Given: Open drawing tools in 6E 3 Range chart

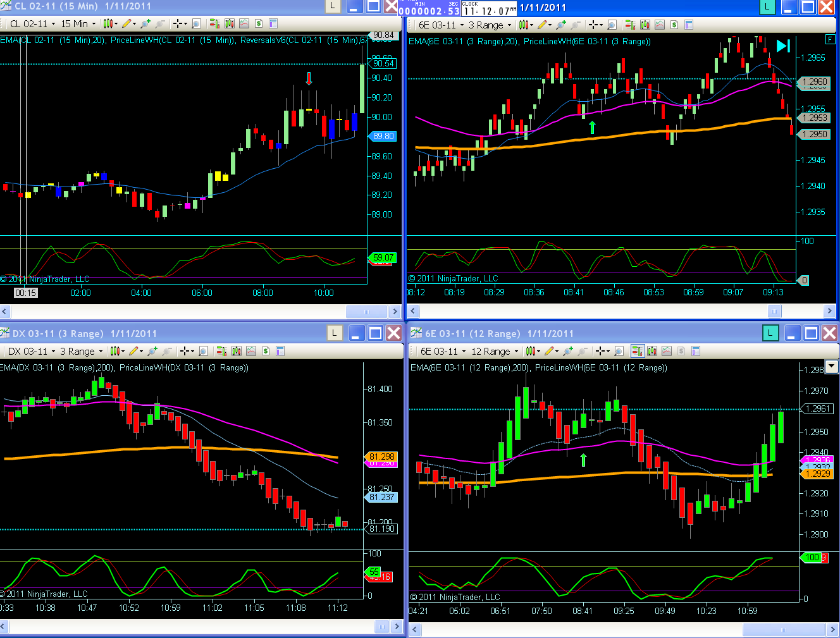Looking at the screenshot, I should 543,25.
